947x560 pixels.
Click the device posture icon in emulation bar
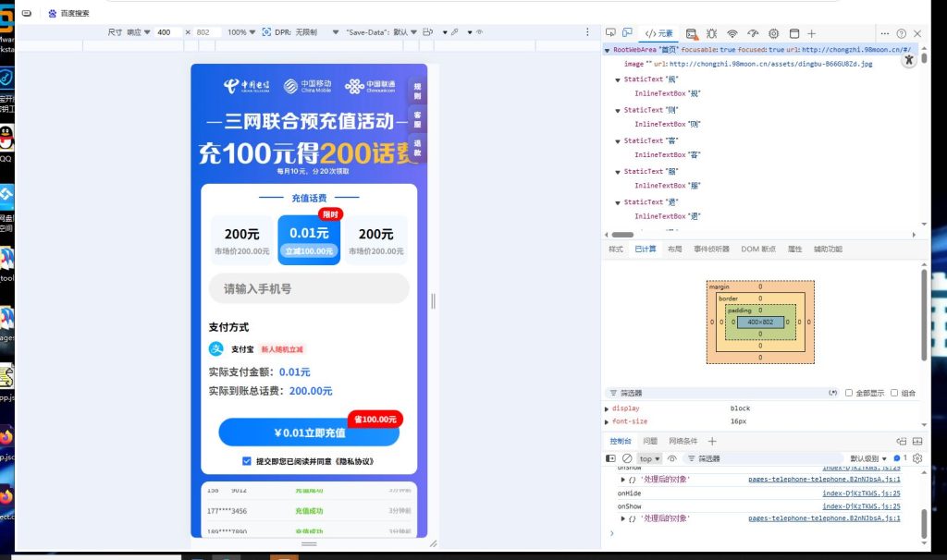(x=427, y=32)
